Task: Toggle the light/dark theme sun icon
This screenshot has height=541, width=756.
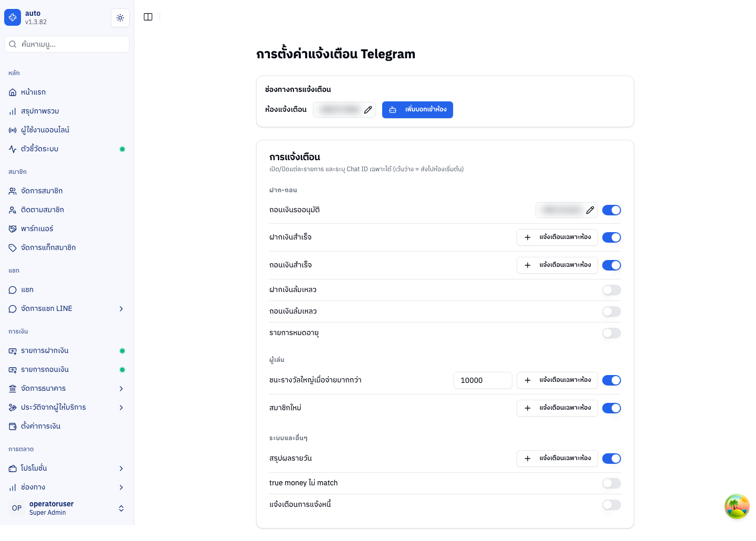Action: [x=120, y=18]
